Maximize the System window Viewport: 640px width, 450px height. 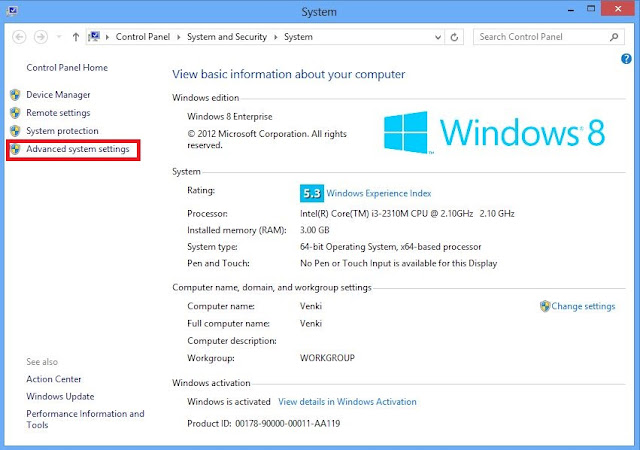(x=591, y=9)
